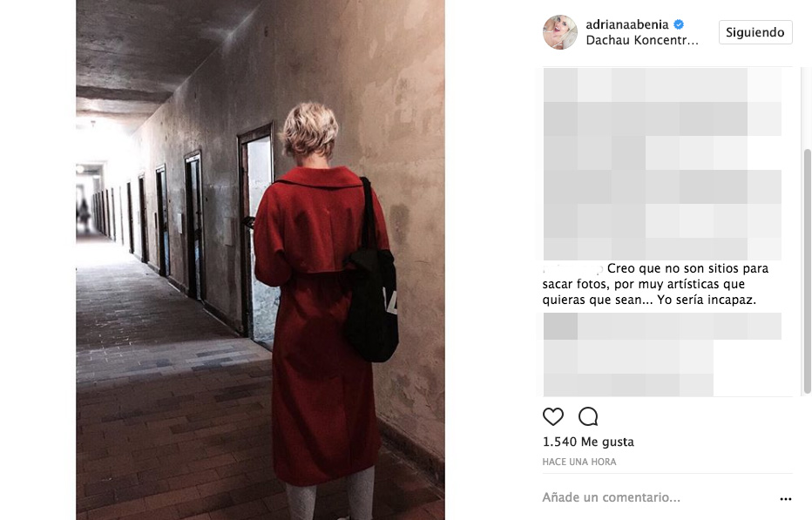Click the distant figure in hallway photo
Image resolution: width=812 pixels, height=520 pixels.
84,214
